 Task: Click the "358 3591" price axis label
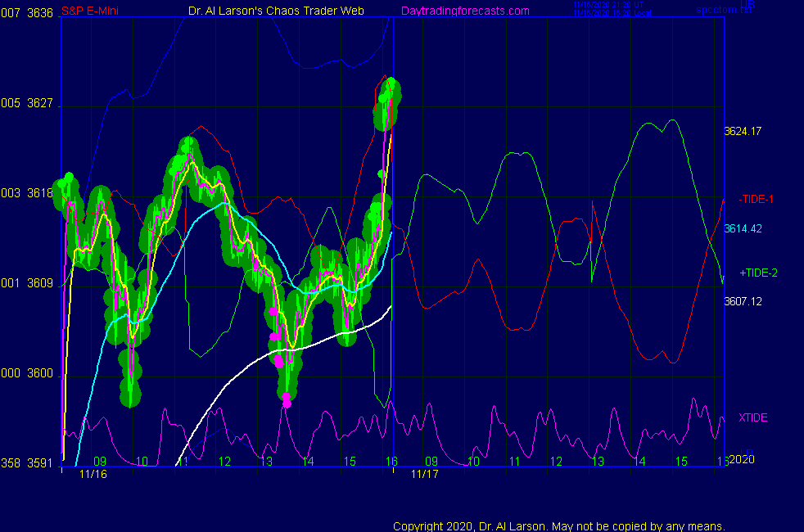click(27, 463)
